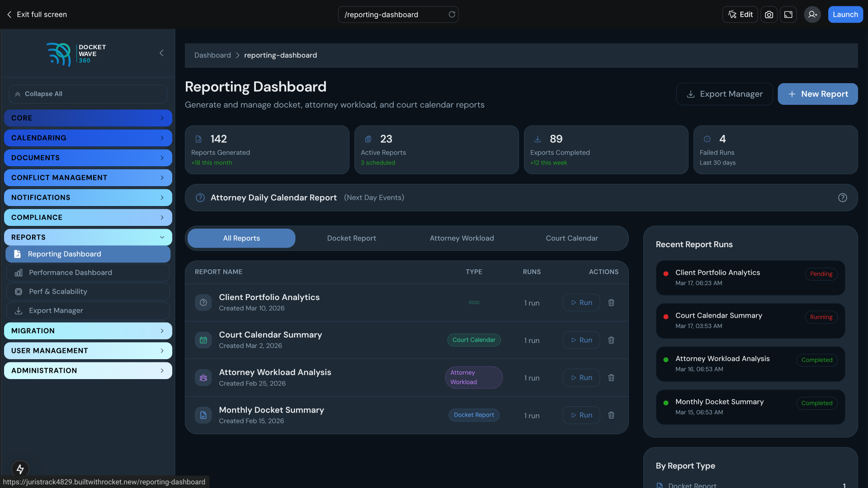Click the Dashboard breadcrumb link
The height and width of the screenshot is (488, 868).
[212, 55]
